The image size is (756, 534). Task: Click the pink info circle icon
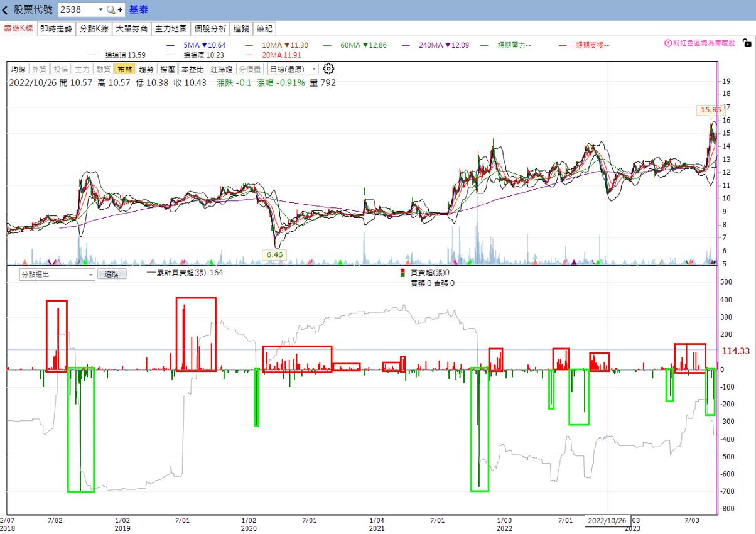tap(668, 43)
